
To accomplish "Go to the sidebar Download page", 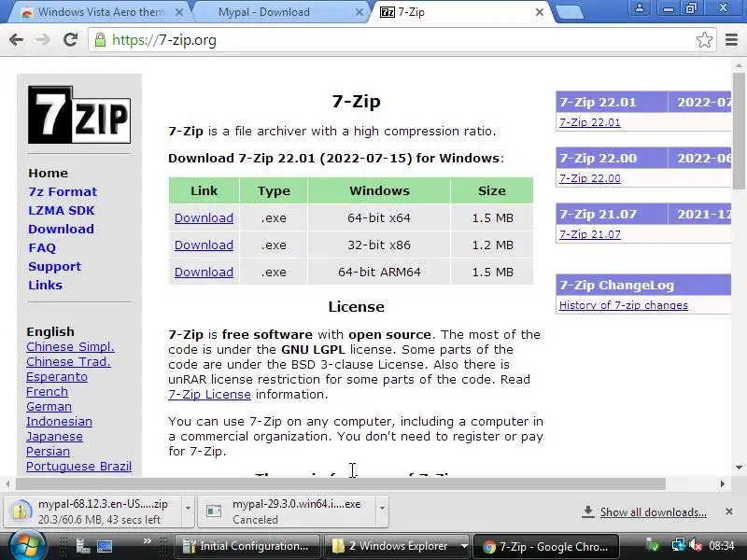I will click(x=61, y=229).
